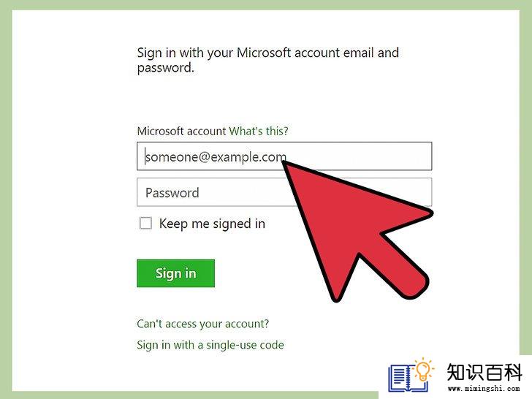
Task: Click the someone@example.com placeholder text
Action: (x=216, y=156)
